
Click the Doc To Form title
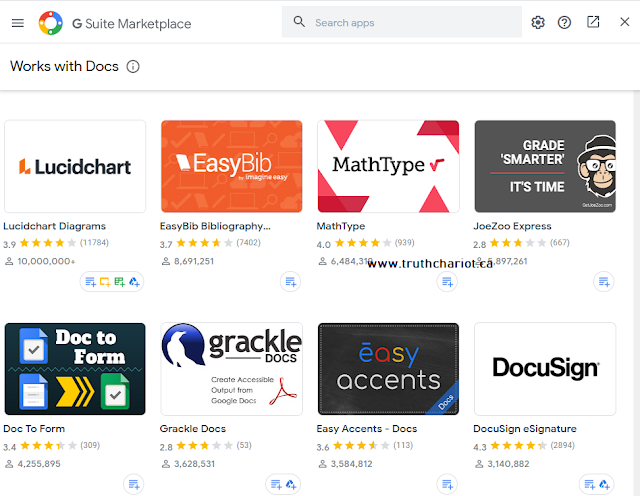(x=34, y=429)
